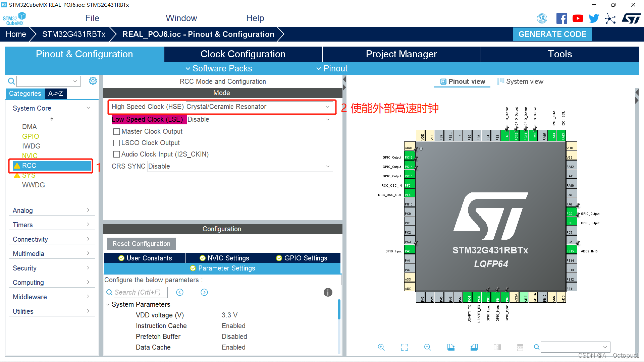The width and height of the screenshot is (644, 362).
Task: Enable the Master Clock Output checkbox
Action: pyautogui.click(x=117, y=132)
